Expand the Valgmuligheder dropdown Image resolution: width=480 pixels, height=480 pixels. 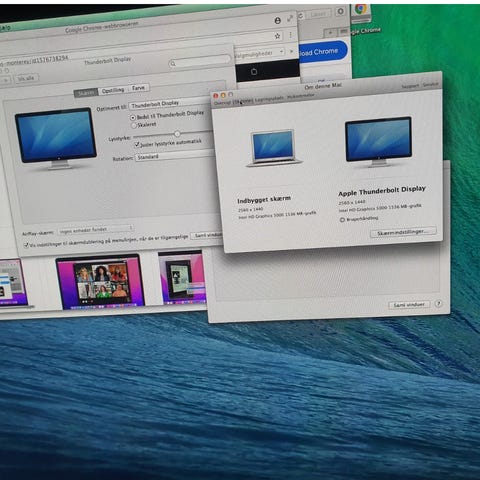pyautogui.click(x=260, y=53)
